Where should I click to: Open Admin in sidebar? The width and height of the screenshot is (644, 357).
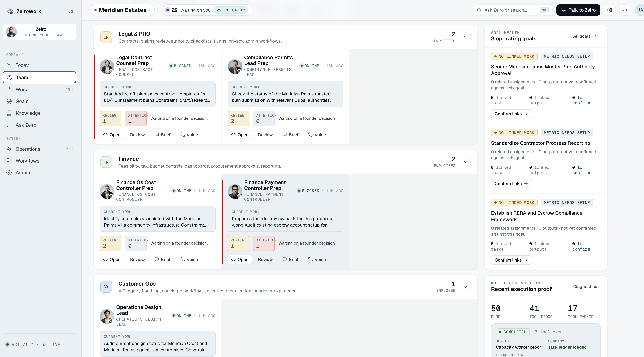pos(39,173)
